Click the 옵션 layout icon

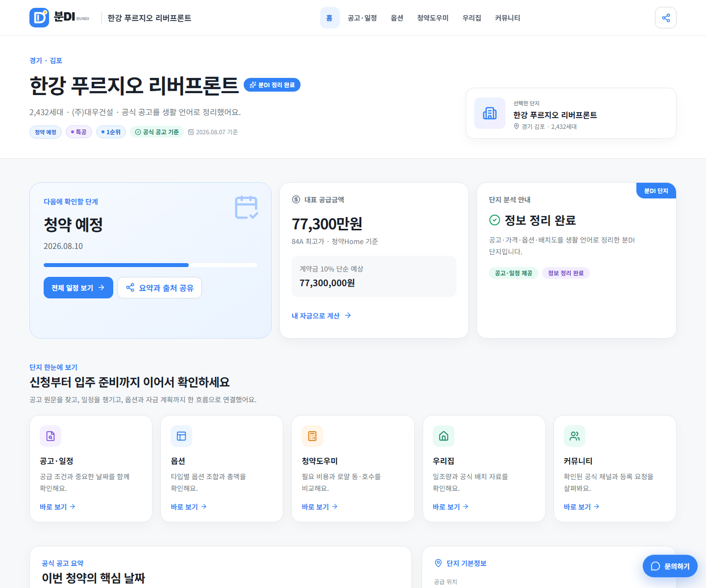coord(181,436)
